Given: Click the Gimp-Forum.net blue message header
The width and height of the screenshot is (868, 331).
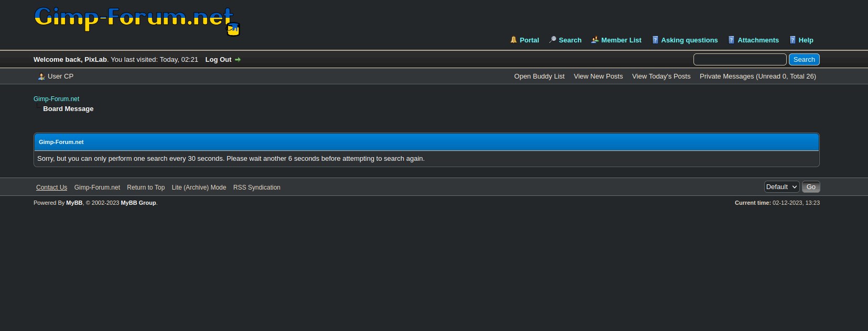Looking at the screenshot, I should coord(427,142).
